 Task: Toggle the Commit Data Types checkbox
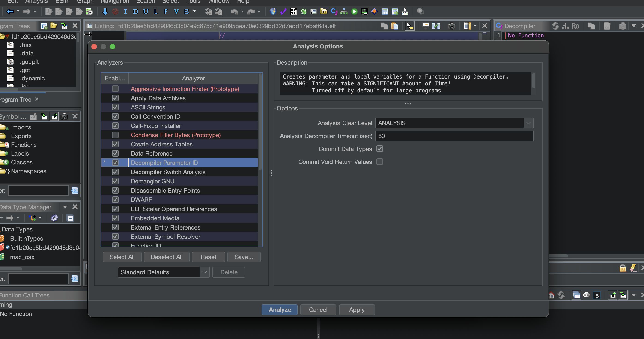coord(379,149)
